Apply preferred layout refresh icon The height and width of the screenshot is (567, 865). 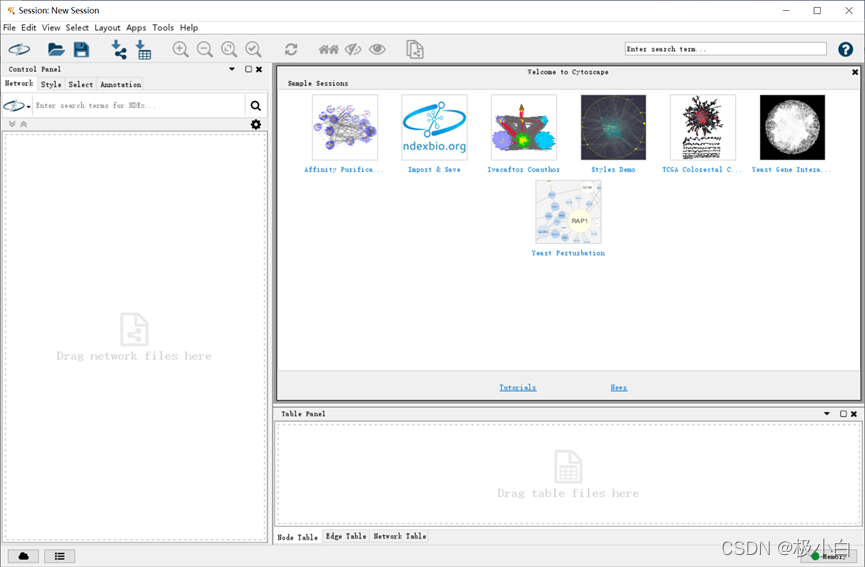click(291, 50)
